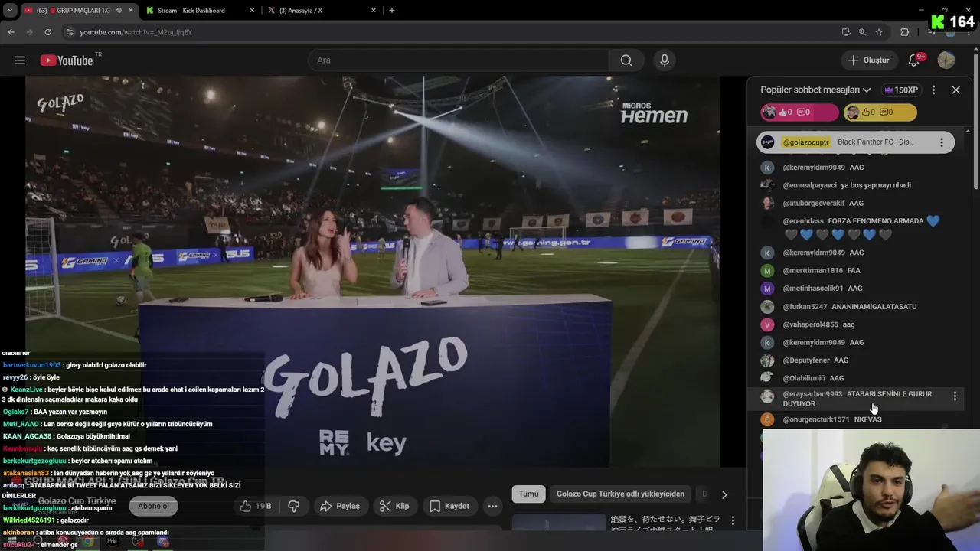Open options for the pinned @golazocuptr message
The image size is (980, 551).
942,142
